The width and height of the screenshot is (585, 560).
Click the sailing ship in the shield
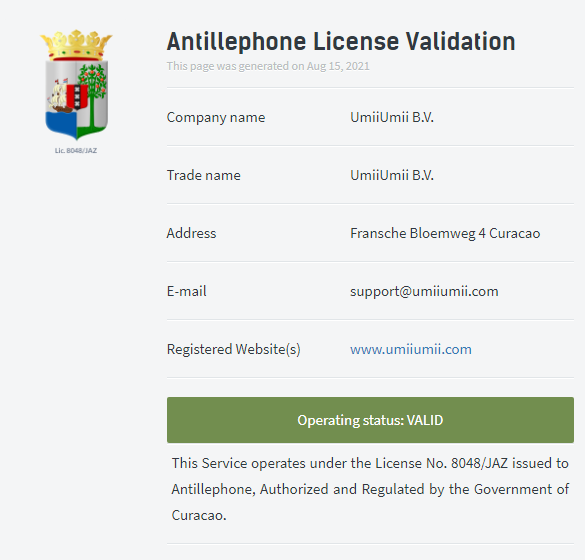pos(58,96)
